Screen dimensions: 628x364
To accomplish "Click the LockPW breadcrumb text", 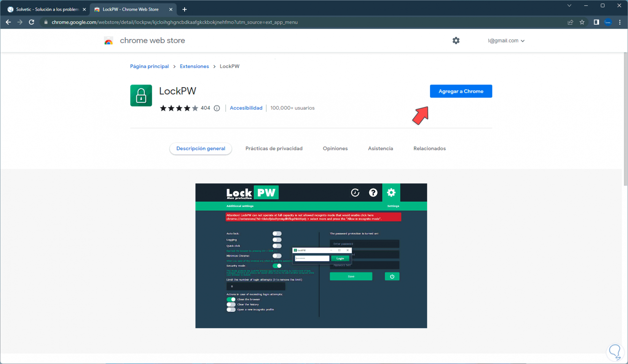I will click(230, 66).
